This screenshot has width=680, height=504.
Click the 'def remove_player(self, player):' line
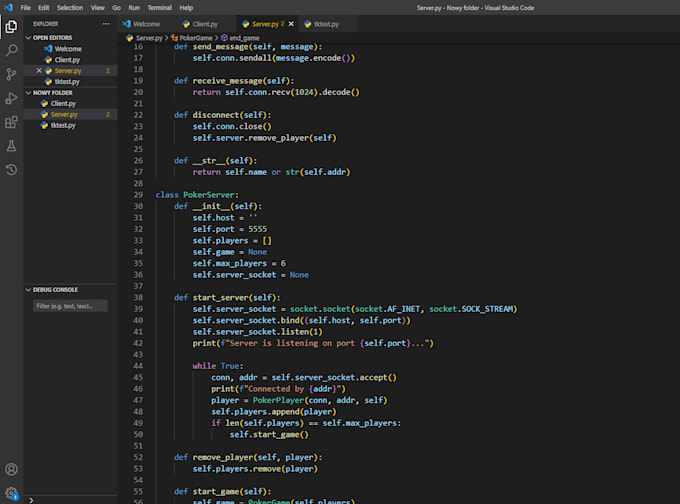(x=248, y=457)
